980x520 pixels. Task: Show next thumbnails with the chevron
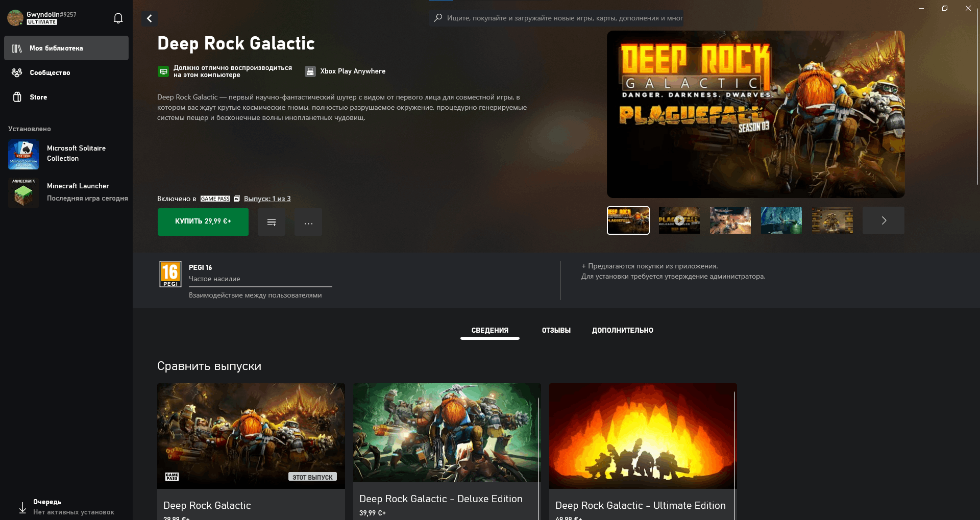884,220
